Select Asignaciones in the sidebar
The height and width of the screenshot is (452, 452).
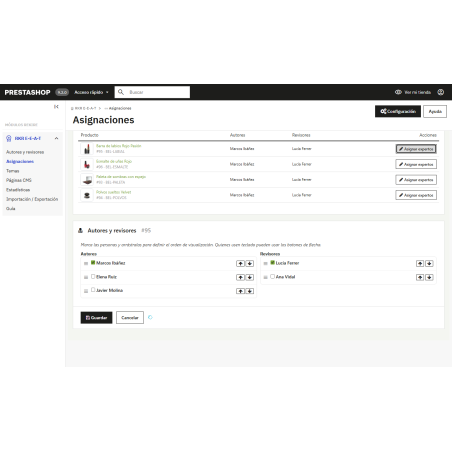[20, 161]
